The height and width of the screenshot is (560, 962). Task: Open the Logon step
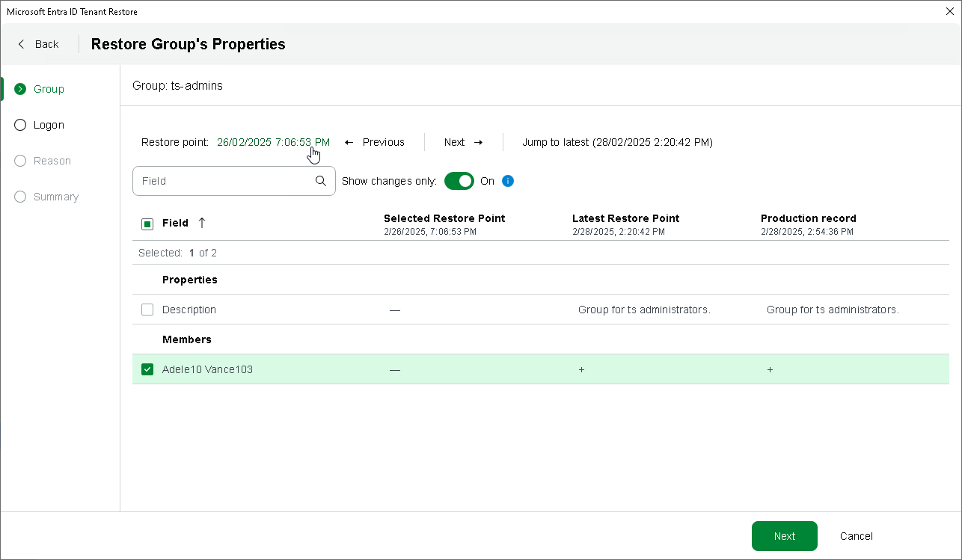(x=49, y=125)
